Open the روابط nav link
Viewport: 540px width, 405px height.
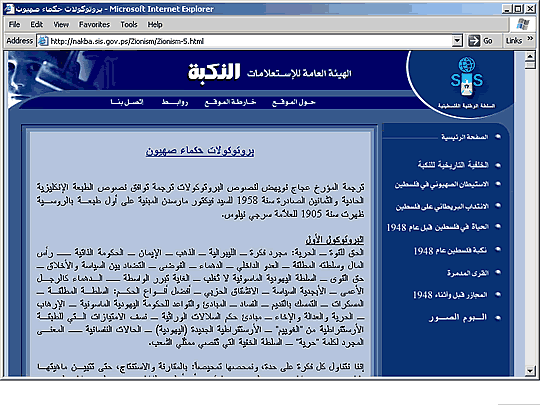[x=175, y=102]
